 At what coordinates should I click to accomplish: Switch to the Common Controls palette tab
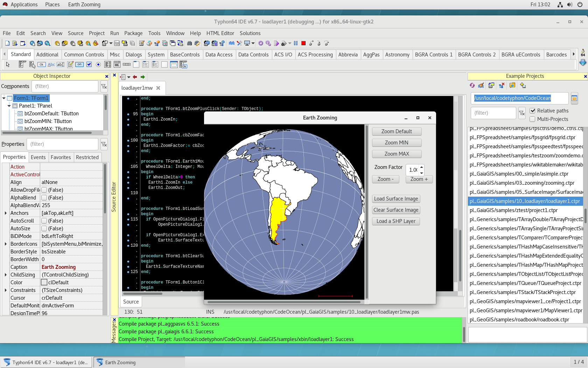tap(84, 55)
